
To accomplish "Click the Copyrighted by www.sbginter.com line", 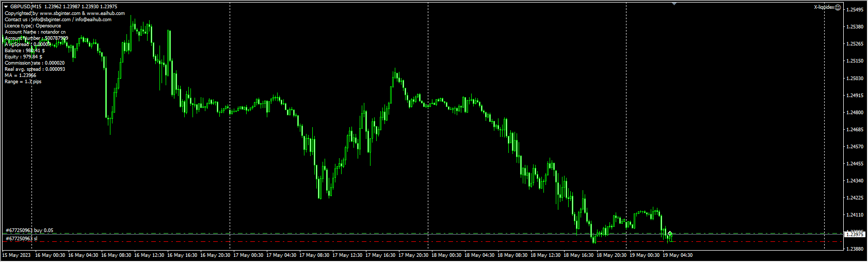I will pyautogui.click(x=65, y=13).
